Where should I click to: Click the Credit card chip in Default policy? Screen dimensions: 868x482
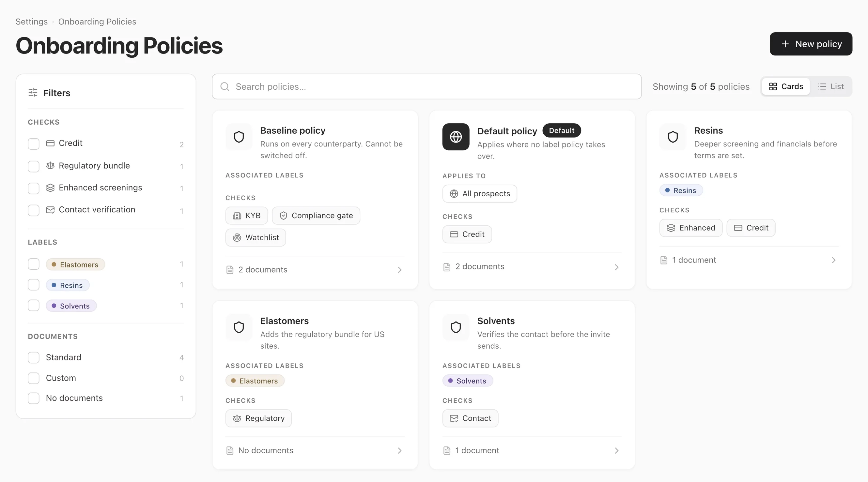click(467, 234)
